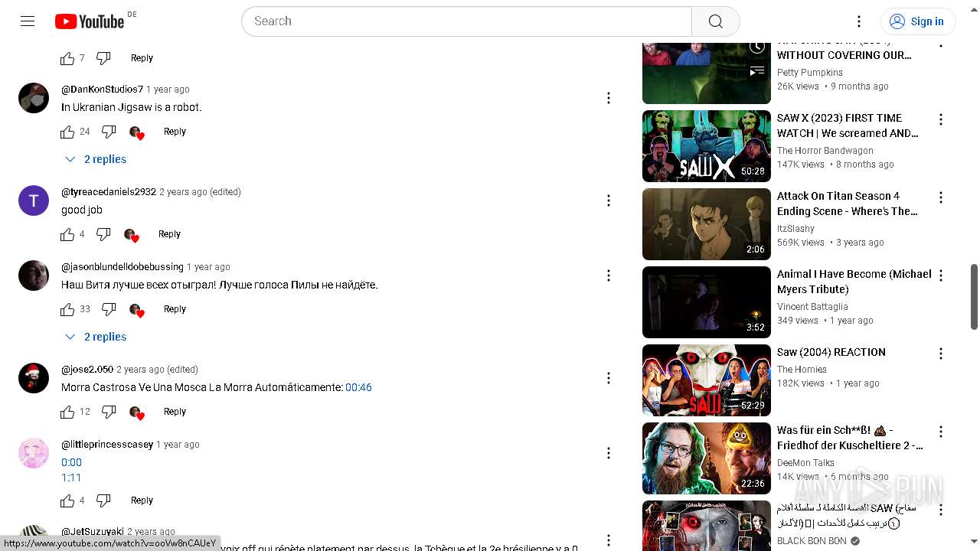Screen dimensions: 980x551
Task: Dislike @jose2.050's comment
Action: (x=109, y=412)
